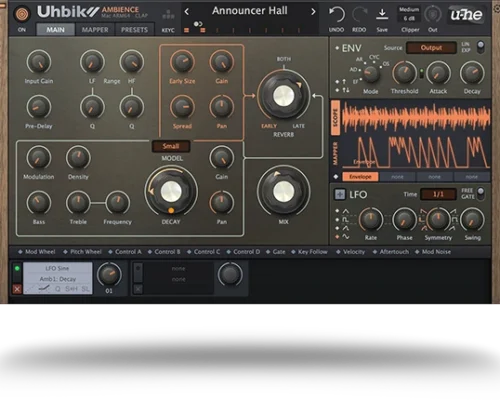This screenshot has height=400, width=500.
Task: Toggle the green LED on first mod slot
Action: (17, 268)
